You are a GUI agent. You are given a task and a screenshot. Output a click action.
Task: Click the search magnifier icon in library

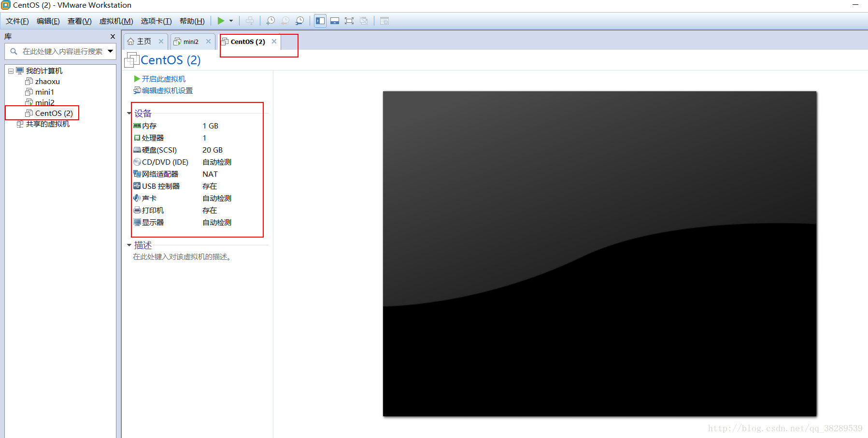pyautogui.click(x=14, y=51)
